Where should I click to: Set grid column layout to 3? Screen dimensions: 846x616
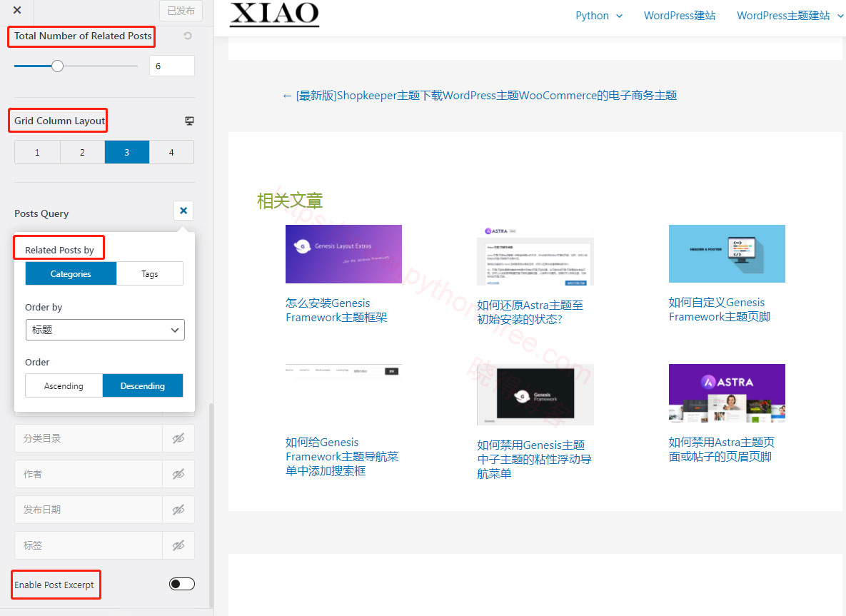(x=127, y=152)
